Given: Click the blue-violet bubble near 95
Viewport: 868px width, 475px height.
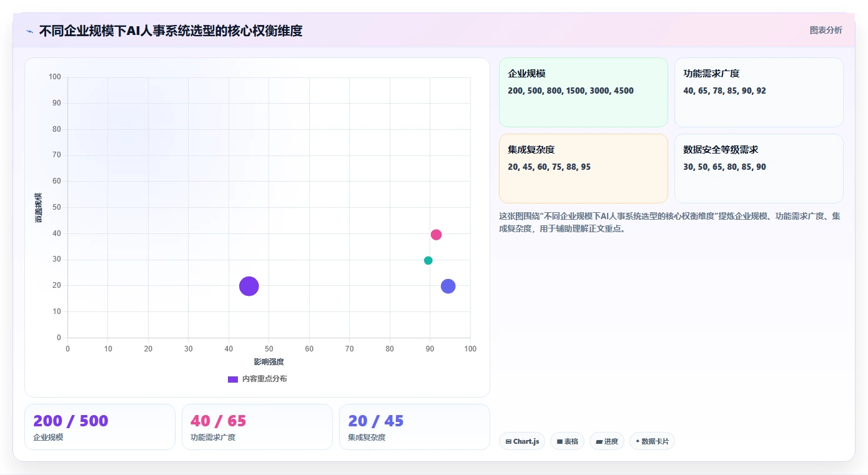Looking at the screenshot, I should tap(448, 286).
